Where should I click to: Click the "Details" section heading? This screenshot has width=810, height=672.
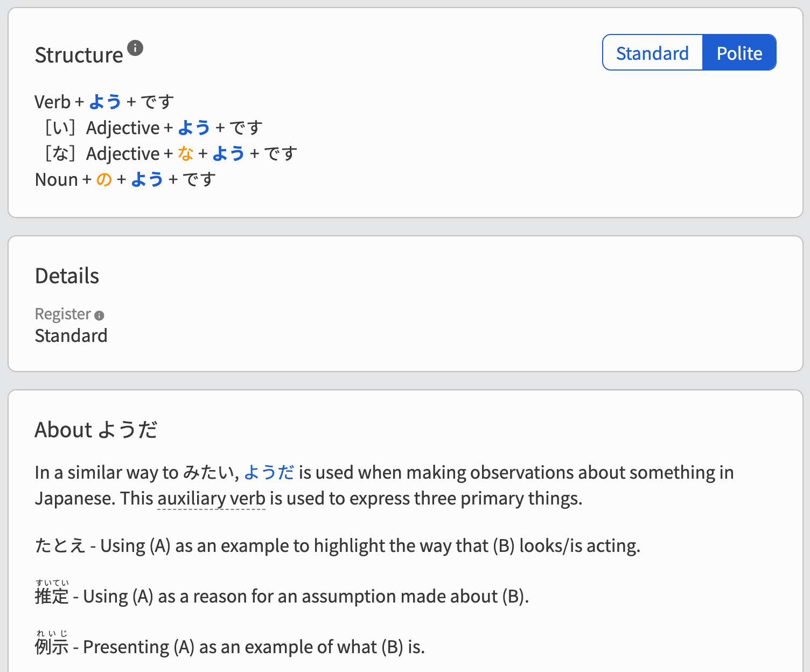(67, 276)
